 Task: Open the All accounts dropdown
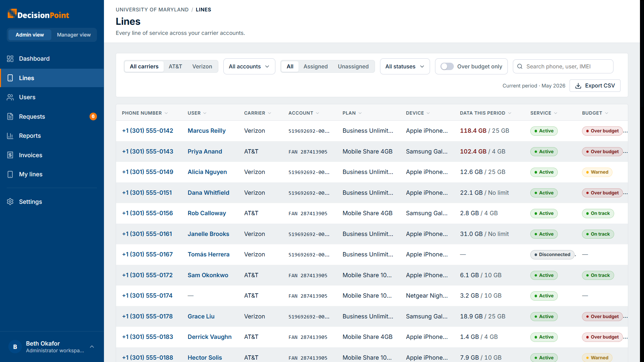pyautogui.click(x=249, y=66)
